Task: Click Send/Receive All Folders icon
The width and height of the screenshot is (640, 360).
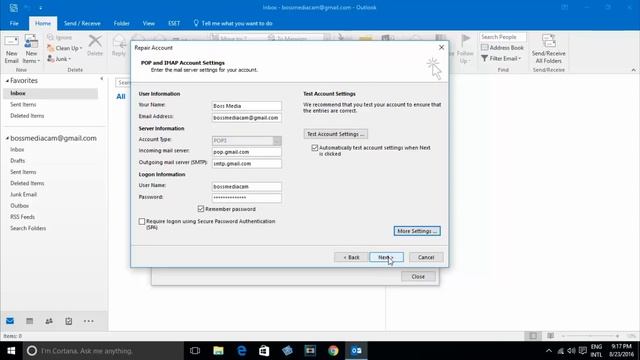Action: click(x=549, y=49)
